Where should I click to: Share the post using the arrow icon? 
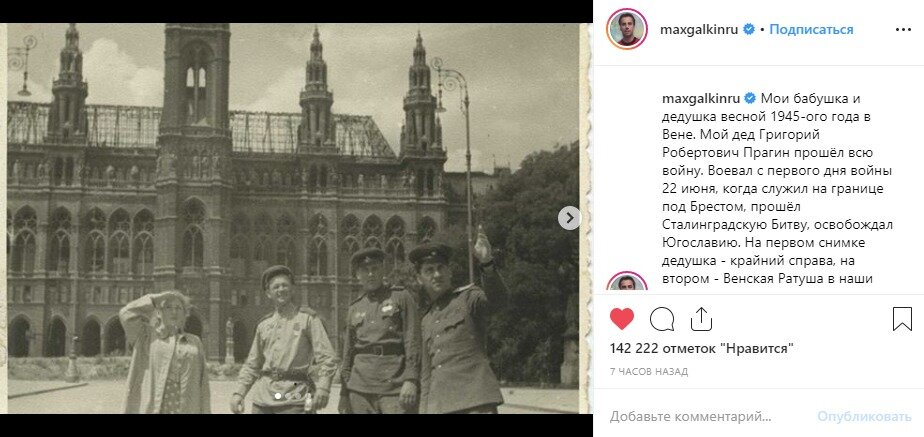pyautogui.click(x=701, y=319)
